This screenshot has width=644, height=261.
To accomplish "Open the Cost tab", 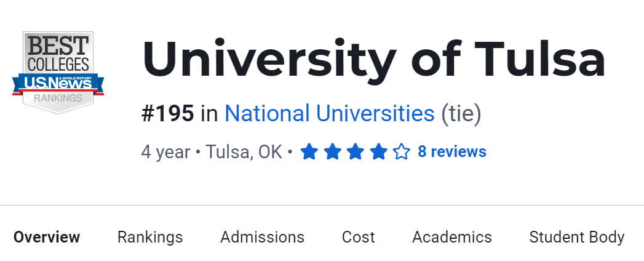I will tap(358, 237).
